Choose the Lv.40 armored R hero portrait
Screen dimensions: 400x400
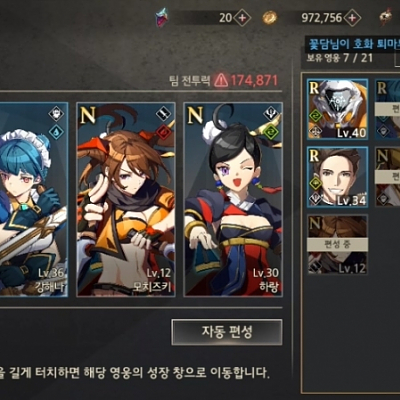click(337, 109)
